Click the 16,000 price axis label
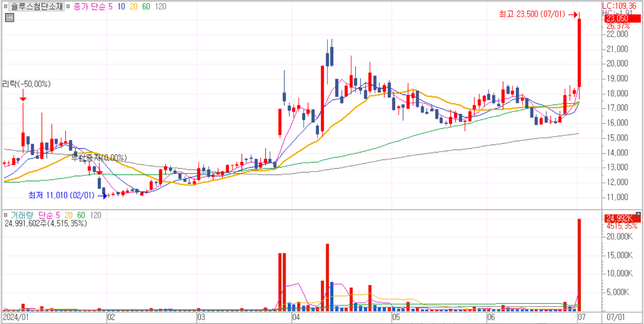This screenshot has width=644, height=324. 618,123
